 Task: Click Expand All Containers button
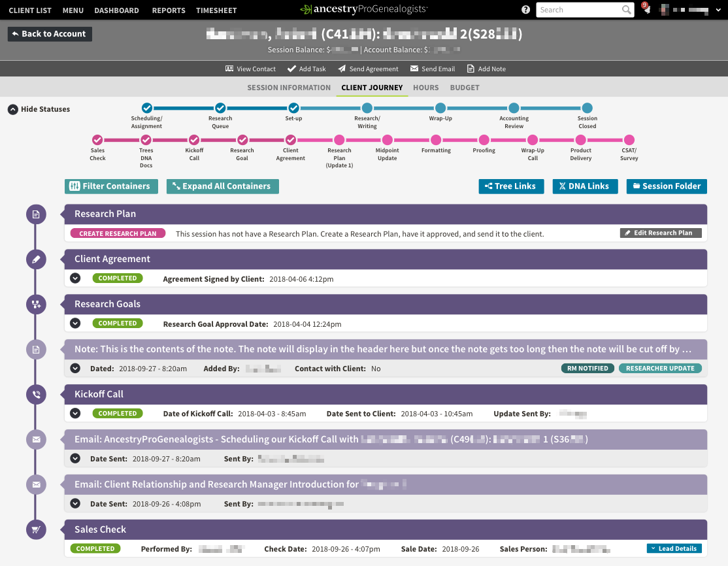(222, 186)
